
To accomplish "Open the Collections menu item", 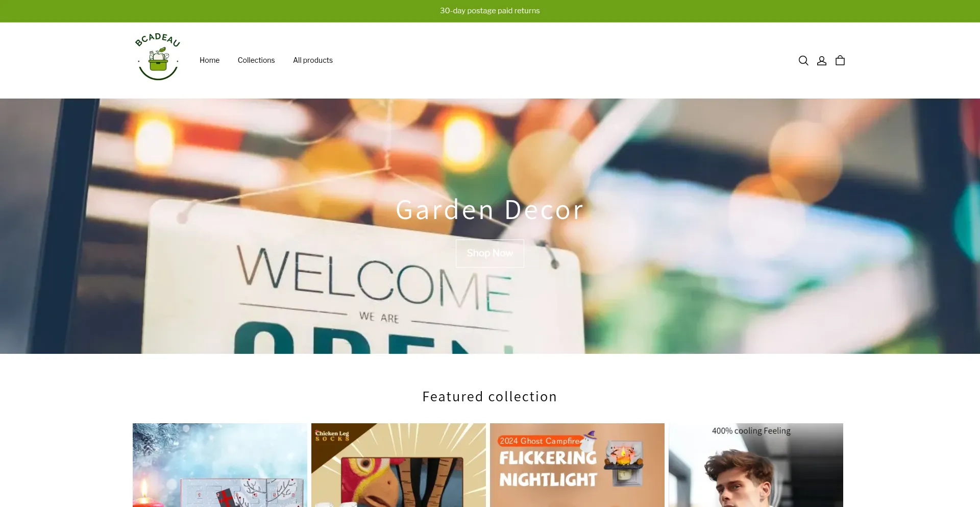I will 256,60.
